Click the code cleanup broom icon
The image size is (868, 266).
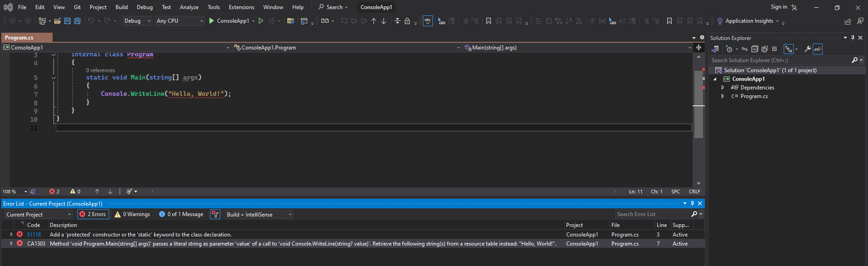(130, 192)
